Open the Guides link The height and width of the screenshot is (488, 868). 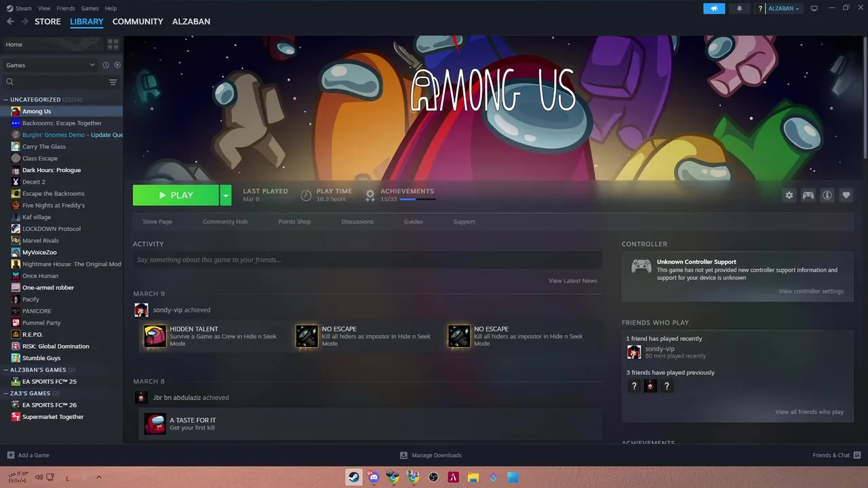coord(414,222)
